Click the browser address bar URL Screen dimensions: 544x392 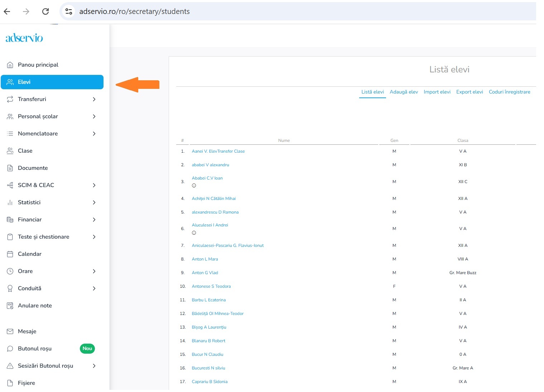[x=134, y=11]
